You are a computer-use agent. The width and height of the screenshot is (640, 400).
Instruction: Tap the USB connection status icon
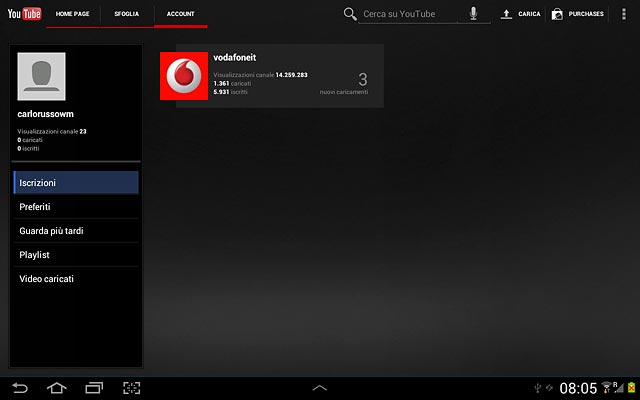(538, 388)
